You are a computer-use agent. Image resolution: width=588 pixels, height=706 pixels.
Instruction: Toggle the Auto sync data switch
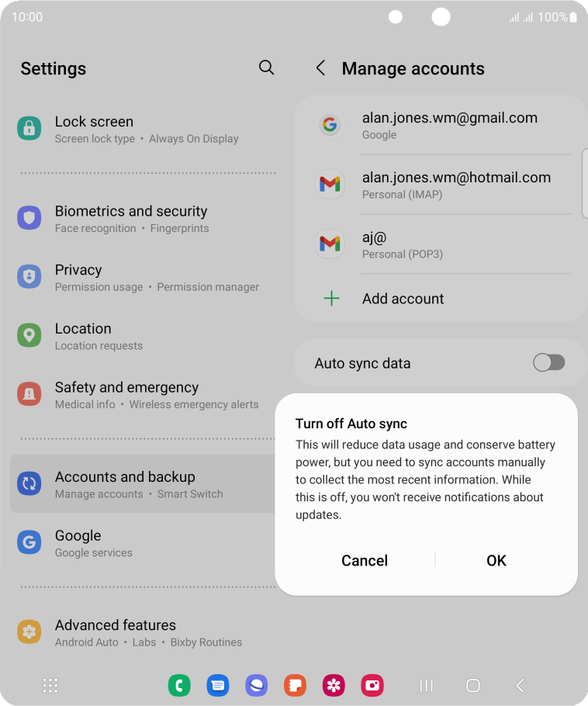pos(549,362)
